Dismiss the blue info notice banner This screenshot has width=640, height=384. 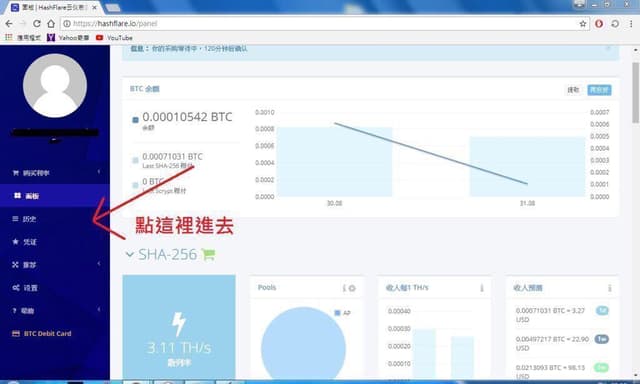[x=608, y=48]
